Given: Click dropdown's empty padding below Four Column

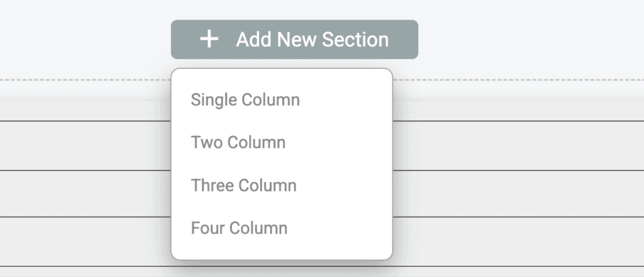Looking at the screenshot, I should [282, 249].
